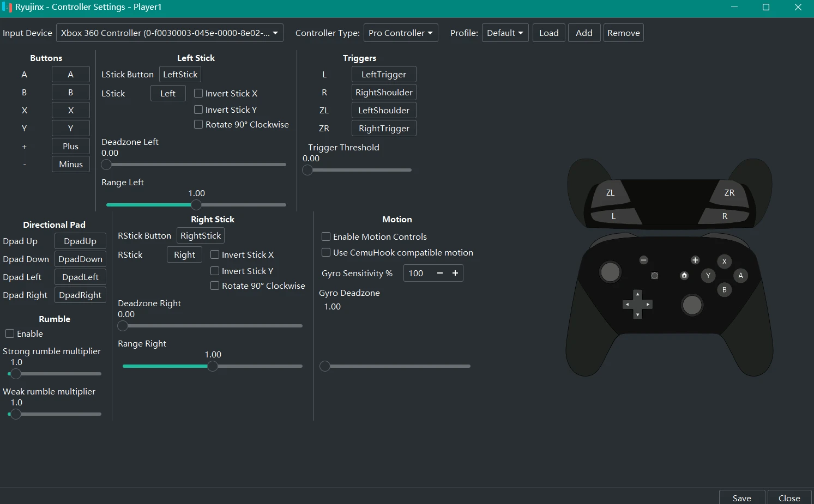This screenshot has width=814, height=504.
Task: Click the capture button on the controller image
Action: click(655, 276)
